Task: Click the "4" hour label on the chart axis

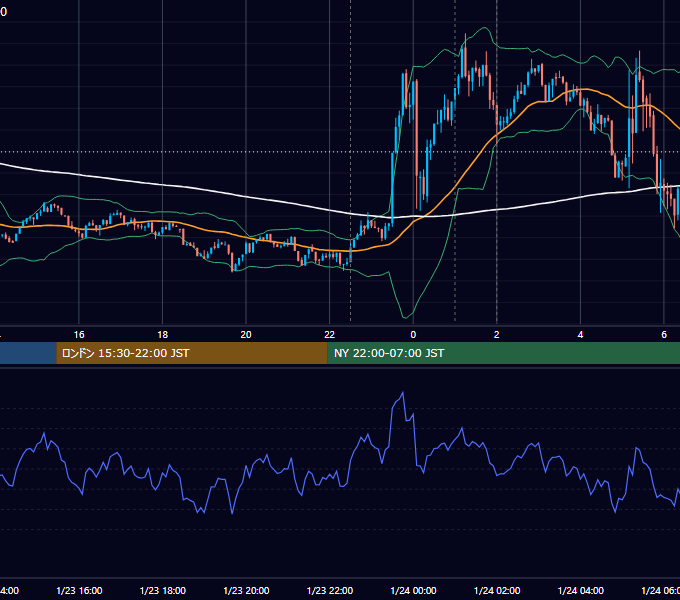Action: pos(580,335)
